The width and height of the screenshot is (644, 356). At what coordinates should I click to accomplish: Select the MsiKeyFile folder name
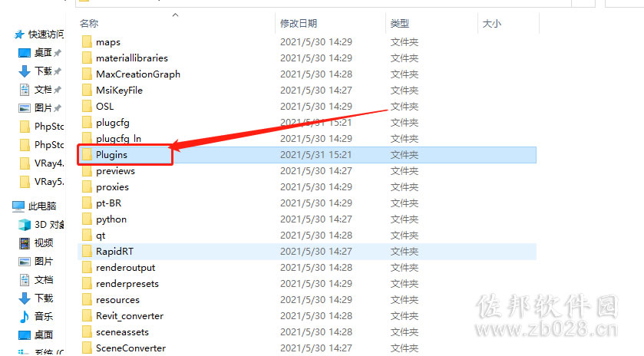(119, 91)
